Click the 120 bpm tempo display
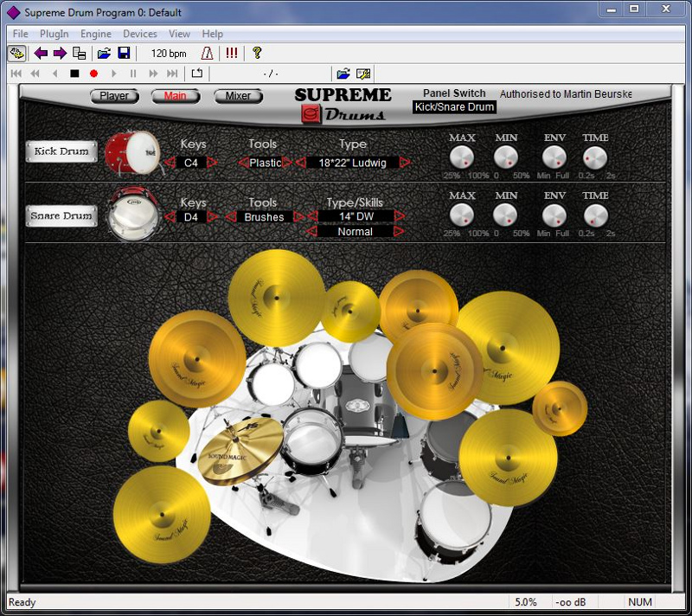 click(x=169, y=54)
